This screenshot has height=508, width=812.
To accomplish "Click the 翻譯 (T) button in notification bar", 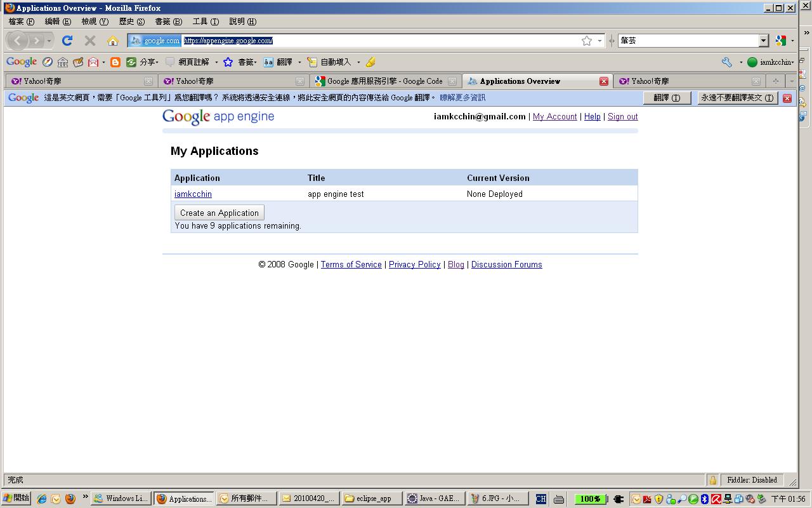I will 667,98.
